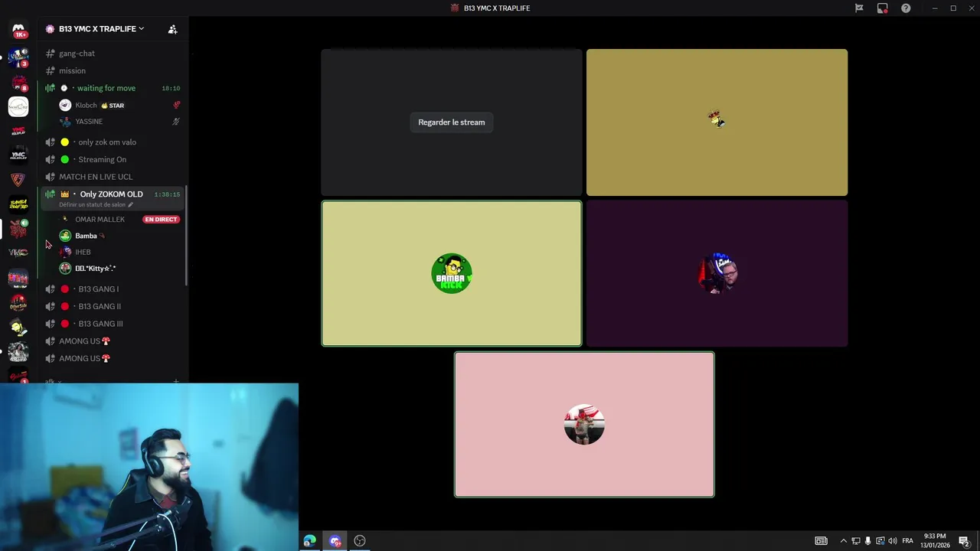Focus the gold-background participant video tile
The height and width of the screenshot is (551, 980).
717,122
